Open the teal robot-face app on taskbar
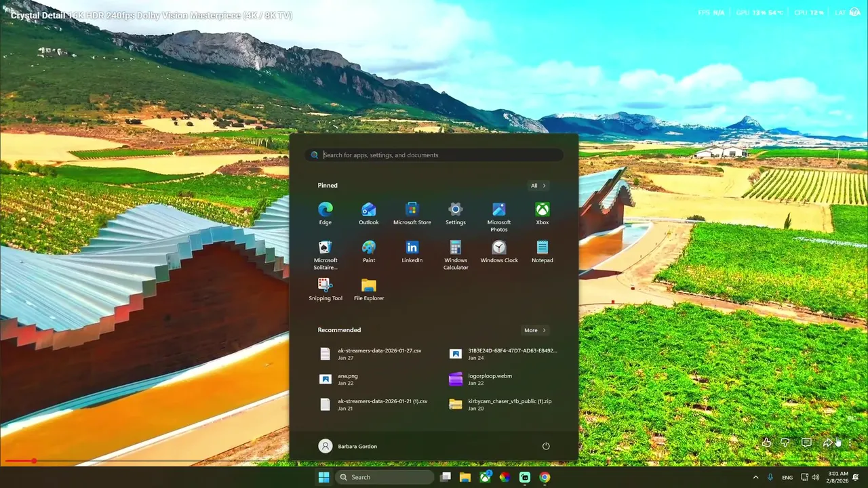 tap(525, 477)
